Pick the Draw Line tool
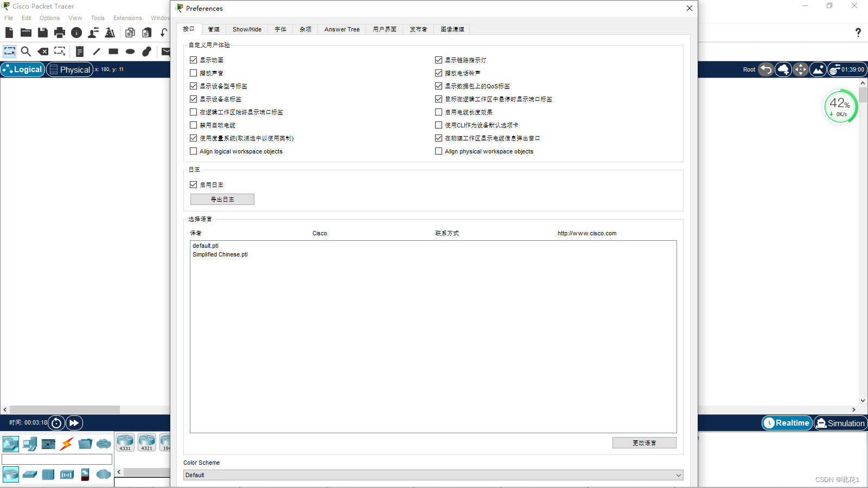The image size is (868, 488). (97, 52)
